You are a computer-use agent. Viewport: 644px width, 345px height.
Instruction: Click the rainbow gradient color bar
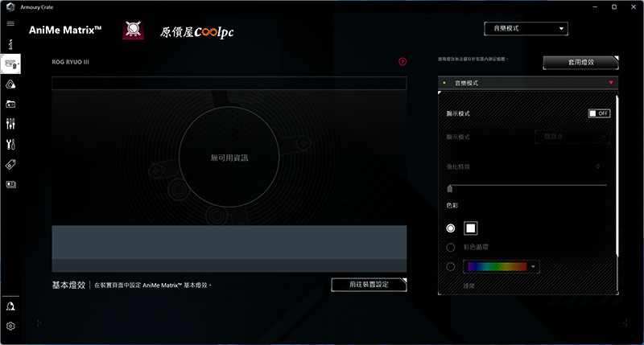coord(497,267)
